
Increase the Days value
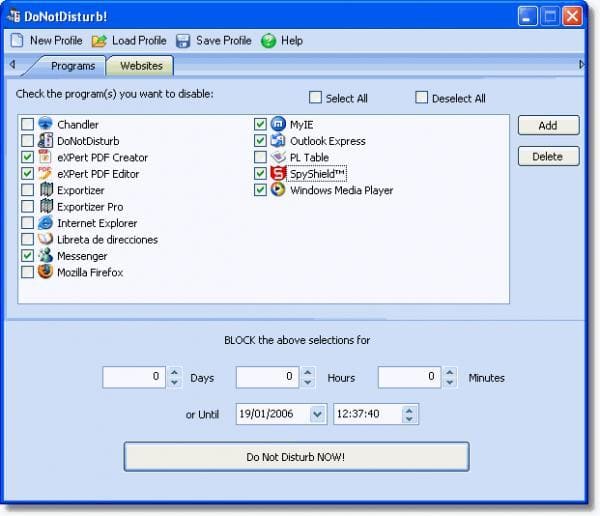click(x=174, y=372)
